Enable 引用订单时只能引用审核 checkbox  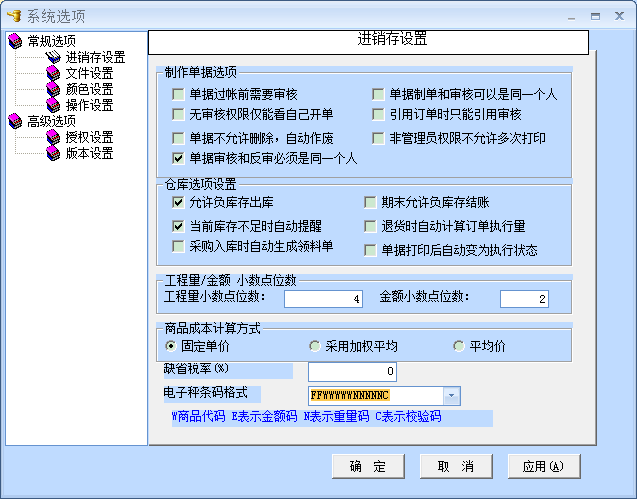pos(378,114)
